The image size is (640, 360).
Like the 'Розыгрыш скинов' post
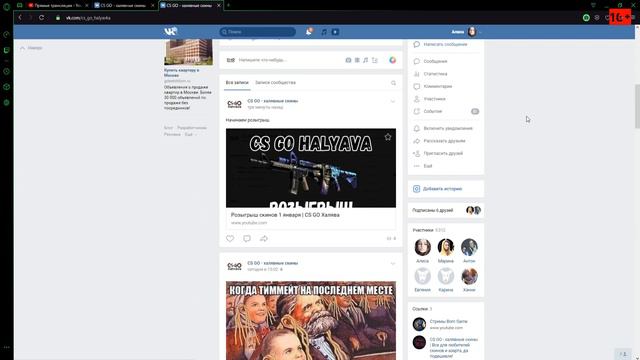[x=230, y=238]
